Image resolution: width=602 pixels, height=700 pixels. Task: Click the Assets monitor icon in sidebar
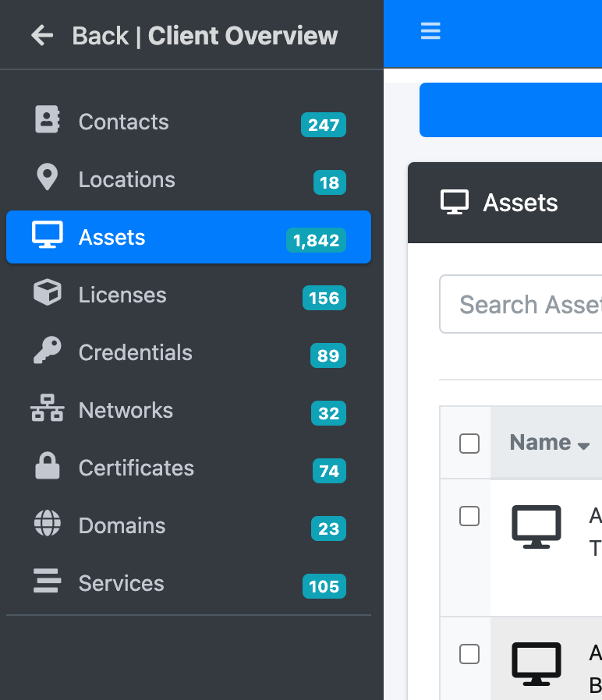point(47,235)
